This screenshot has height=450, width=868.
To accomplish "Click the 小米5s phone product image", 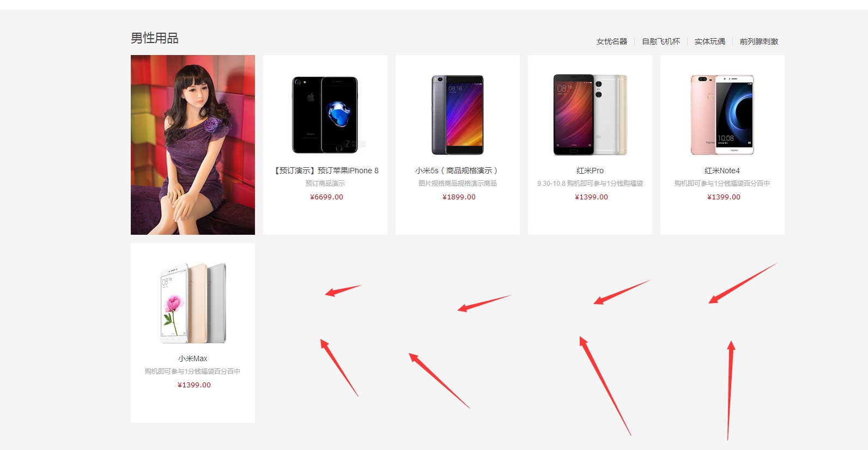I will (458, 115).
